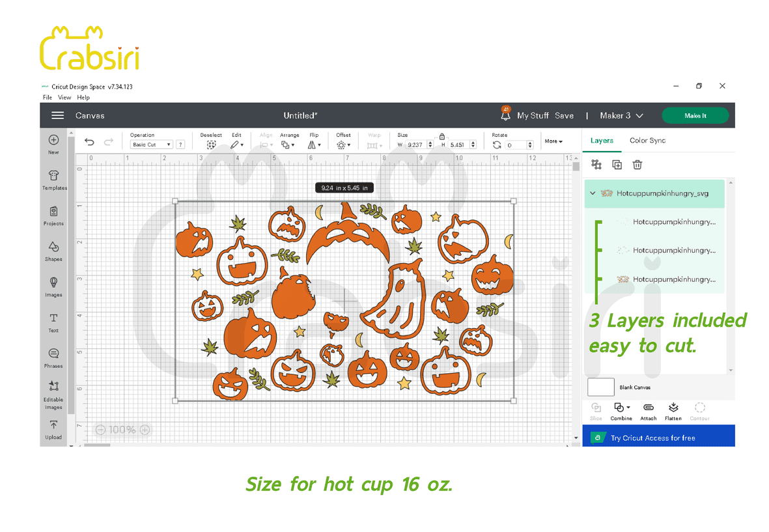Open the hamburger menu

(x=58, y=115)
